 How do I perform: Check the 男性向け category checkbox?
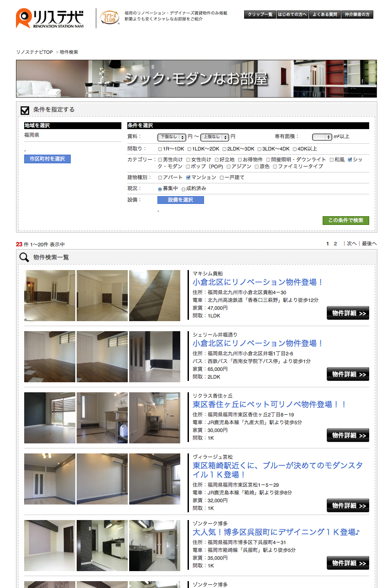coord(160,160)
